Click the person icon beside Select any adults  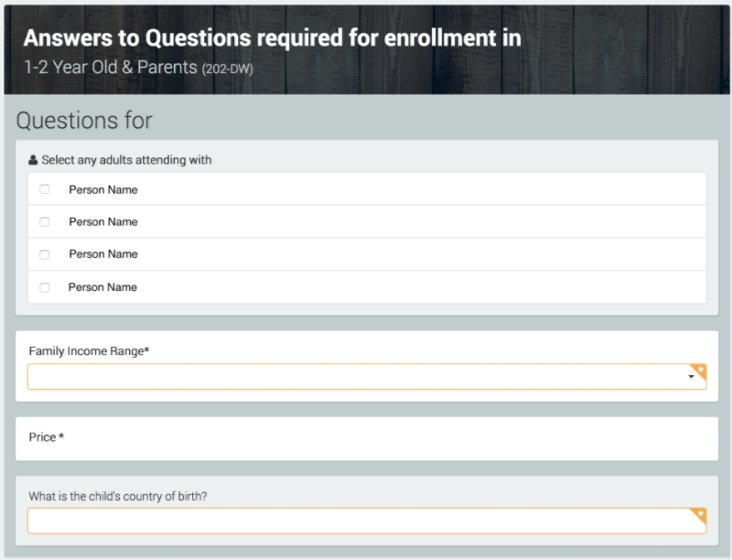pyautogui.click(x=33, y=160)
